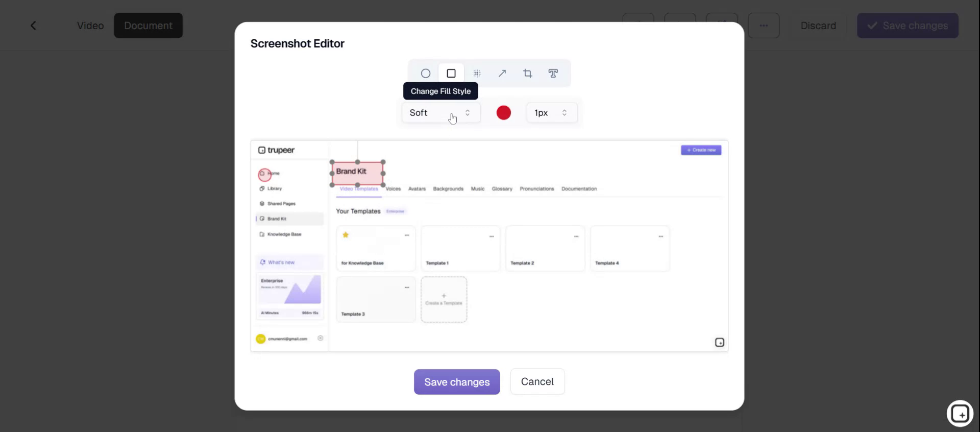Select the red circle annotation on Home
This screenshot has height=432, width=980.
(264, 175)
